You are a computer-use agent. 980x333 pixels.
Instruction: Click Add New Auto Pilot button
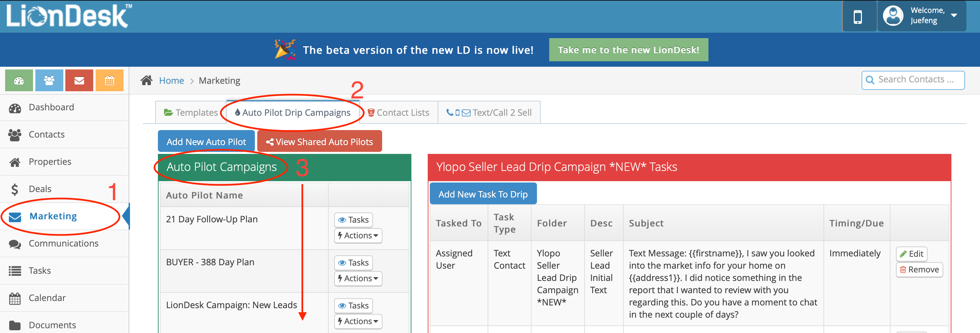tap(206, 142)
